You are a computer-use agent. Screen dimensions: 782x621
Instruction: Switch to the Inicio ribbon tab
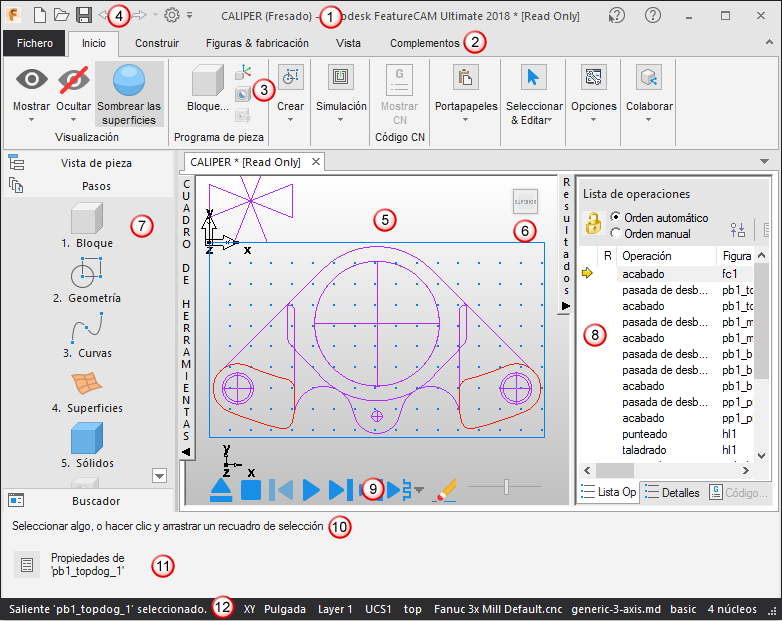[94, 43]
